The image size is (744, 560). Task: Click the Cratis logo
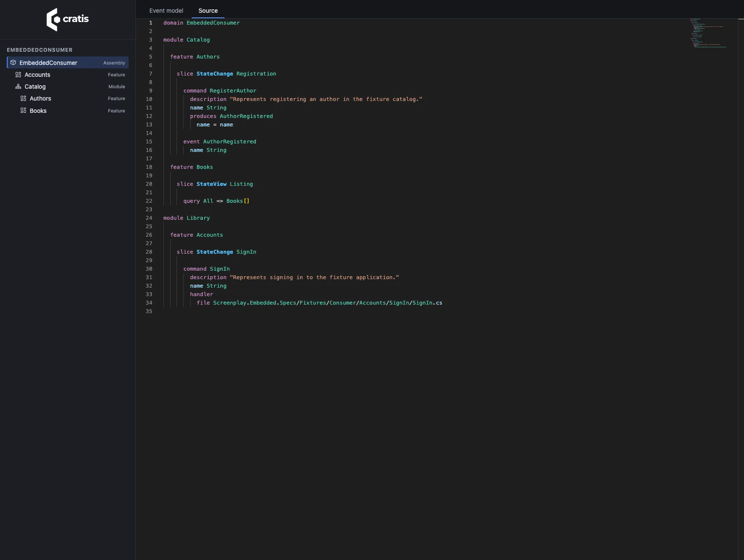click(x=67, y=20)
